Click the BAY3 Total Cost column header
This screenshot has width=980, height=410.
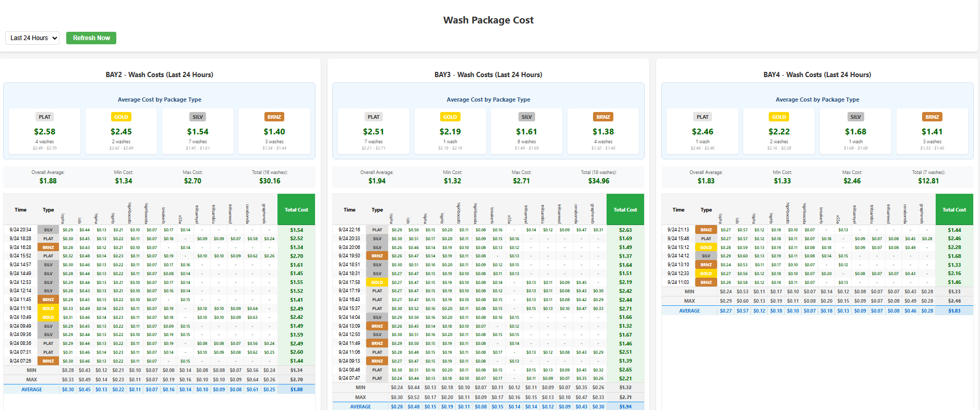[x=625, y=209]
